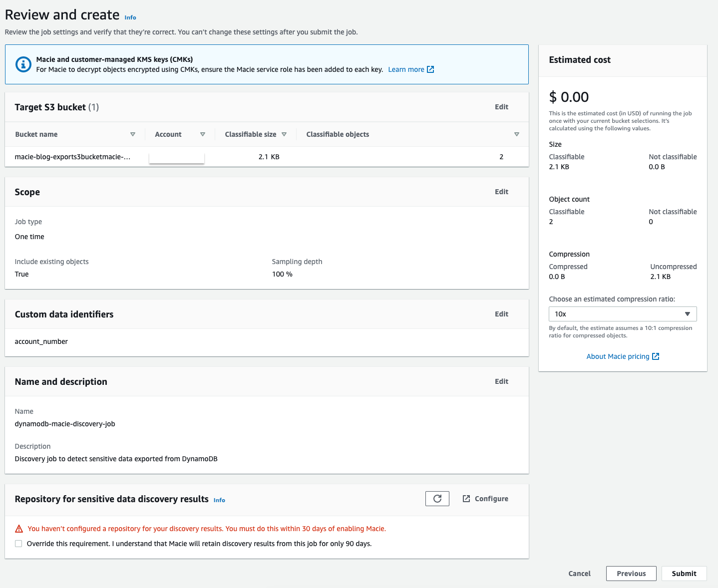Open the estimated compression ratio dropdown
Viewport: 718px width, 588px height.
(x=622, y=313)
